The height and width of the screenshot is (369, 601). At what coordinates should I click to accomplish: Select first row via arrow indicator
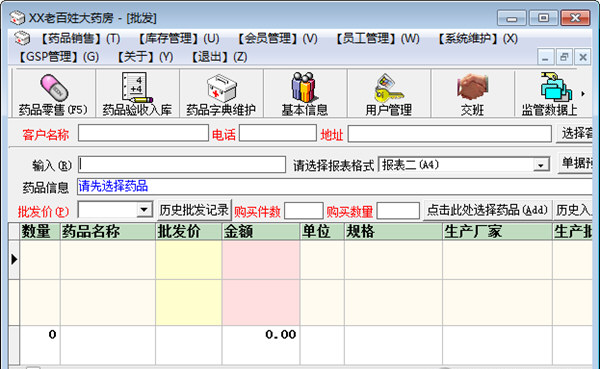[x=14, y=259]
